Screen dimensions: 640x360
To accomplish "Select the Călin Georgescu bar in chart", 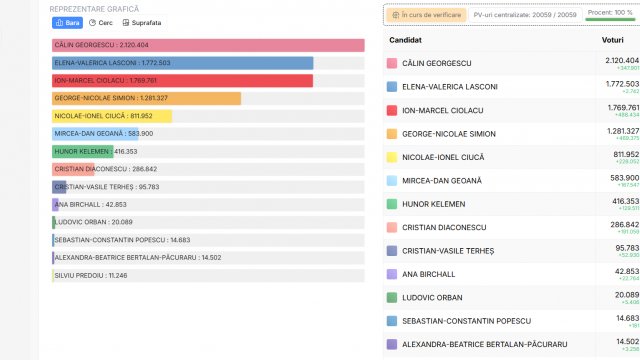I will coord(208,45).
